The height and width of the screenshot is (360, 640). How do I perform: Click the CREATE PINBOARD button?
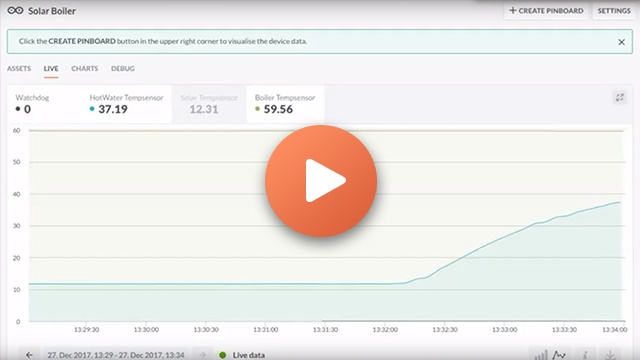click(546, 11)
